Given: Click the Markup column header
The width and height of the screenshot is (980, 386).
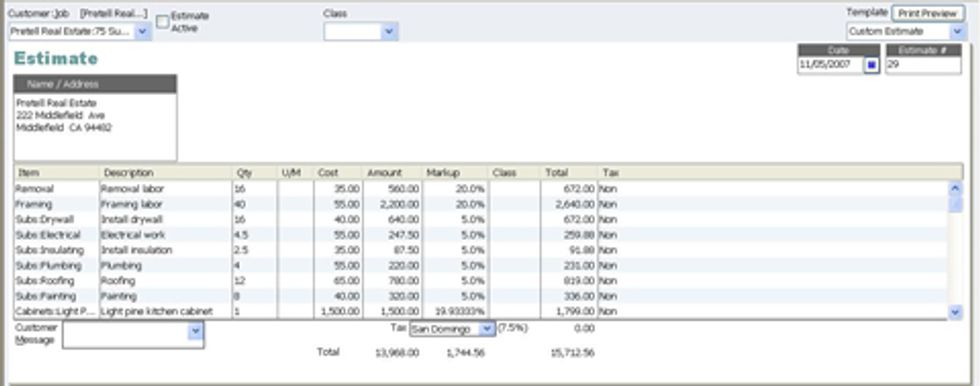Looking at the screenshot, I should (455, 172).
